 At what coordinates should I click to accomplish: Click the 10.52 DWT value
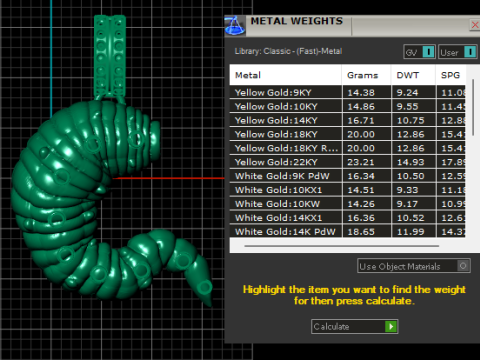point(410,218)
